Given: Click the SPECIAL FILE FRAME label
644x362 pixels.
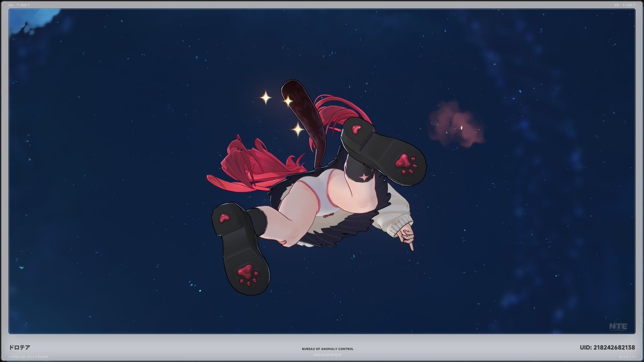Looking at the screenshot, I should (28, 357).
